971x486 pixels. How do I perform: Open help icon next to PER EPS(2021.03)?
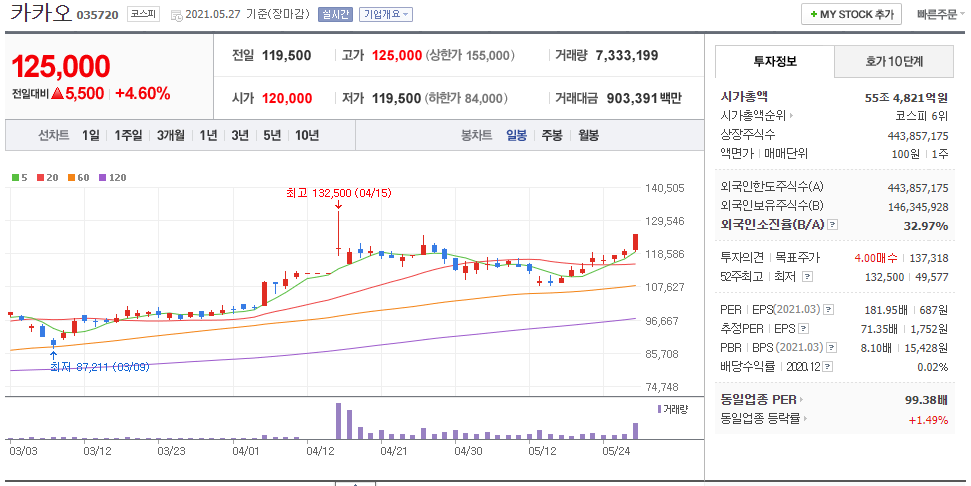829,310
